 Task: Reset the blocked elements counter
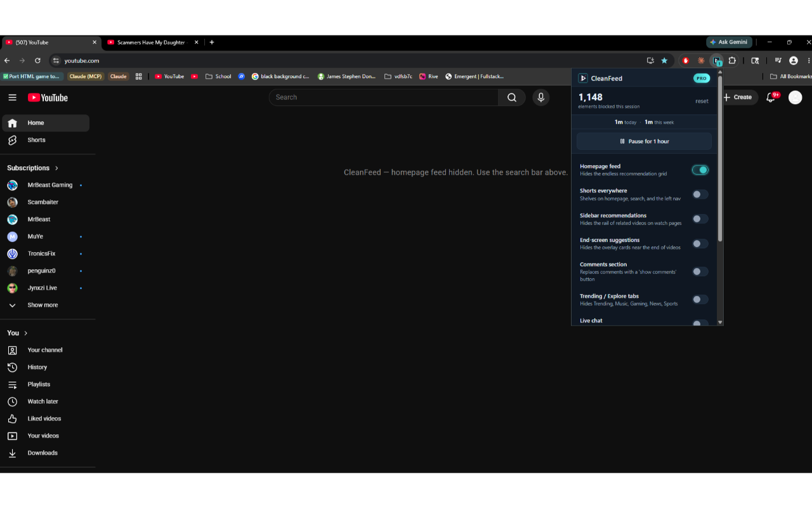[702, 101]
